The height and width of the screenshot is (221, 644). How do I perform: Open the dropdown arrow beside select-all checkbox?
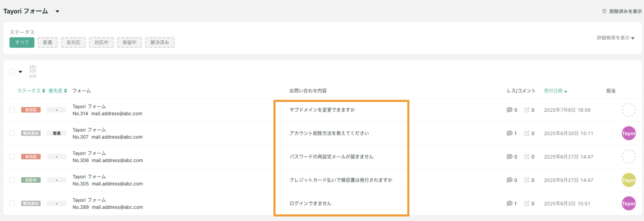(x=21, y=72)
